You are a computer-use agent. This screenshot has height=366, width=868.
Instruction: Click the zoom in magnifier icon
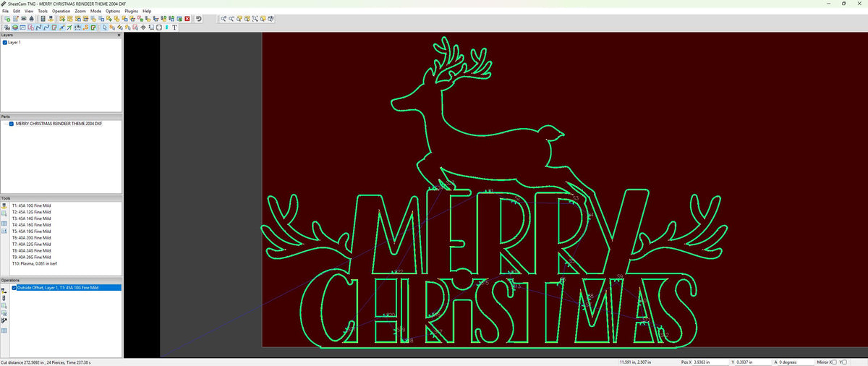click(223, 18)
